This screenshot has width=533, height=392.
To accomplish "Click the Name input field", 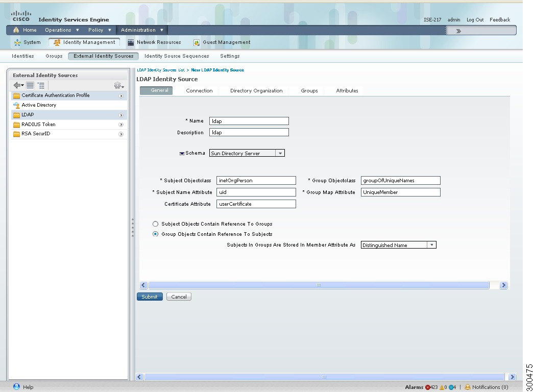I will click(249, 121).
